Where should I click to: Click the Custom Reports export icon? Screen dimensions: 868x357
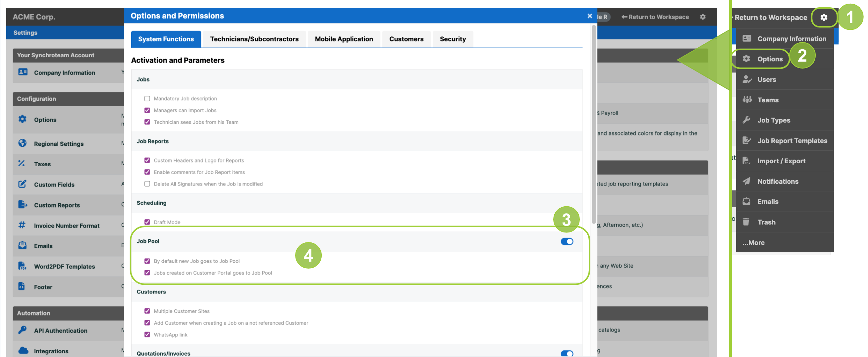pyautogui.click(x=23, y=204)
